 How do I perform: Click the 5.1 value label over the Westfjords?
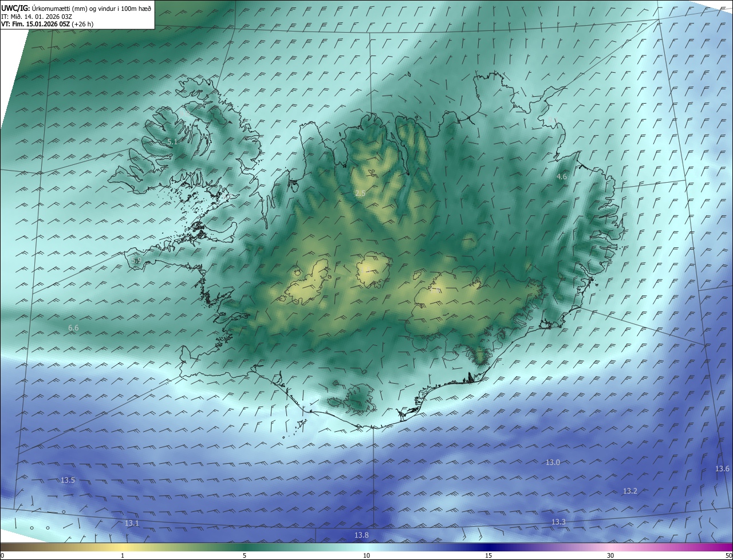pyautogui.click(x=172, y=141)
